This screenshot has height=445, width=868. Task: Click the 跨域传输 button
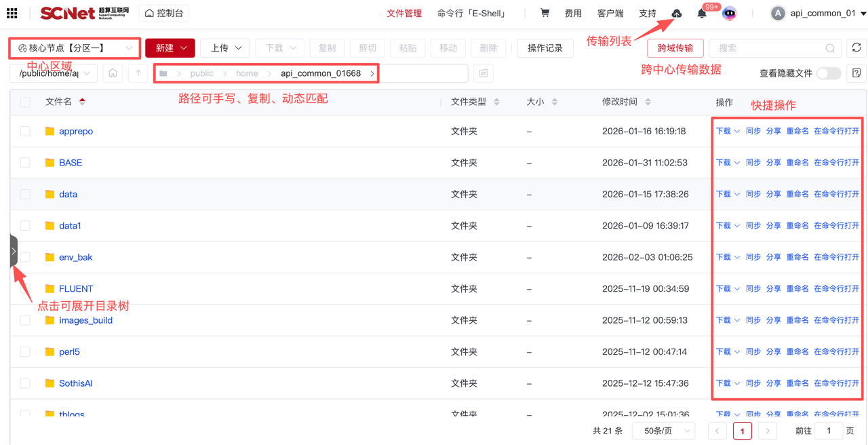point(675,48)
